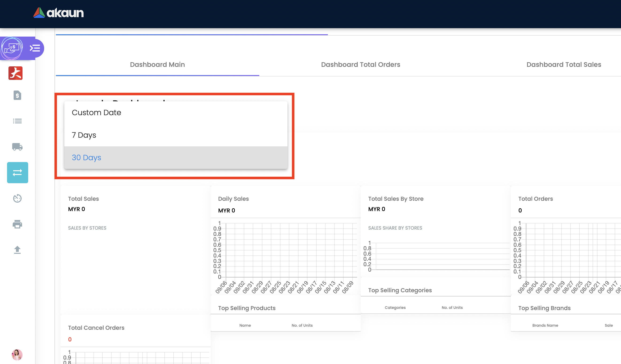Viewport: 621px width, 364px height.
Task: Choose Custom Date from dropdown list
Action: pyautogui.click(x=96, y=113)
